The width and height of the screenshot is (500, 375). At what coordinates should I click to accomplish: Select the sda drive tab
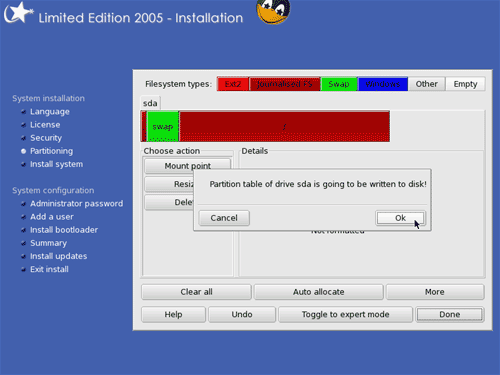coord(150,103)
